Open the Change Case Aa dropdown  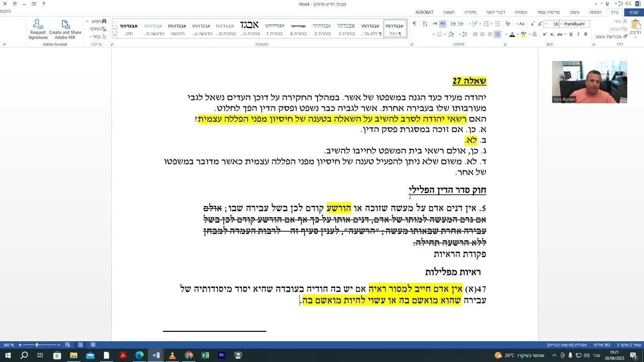tap(520, 24)
